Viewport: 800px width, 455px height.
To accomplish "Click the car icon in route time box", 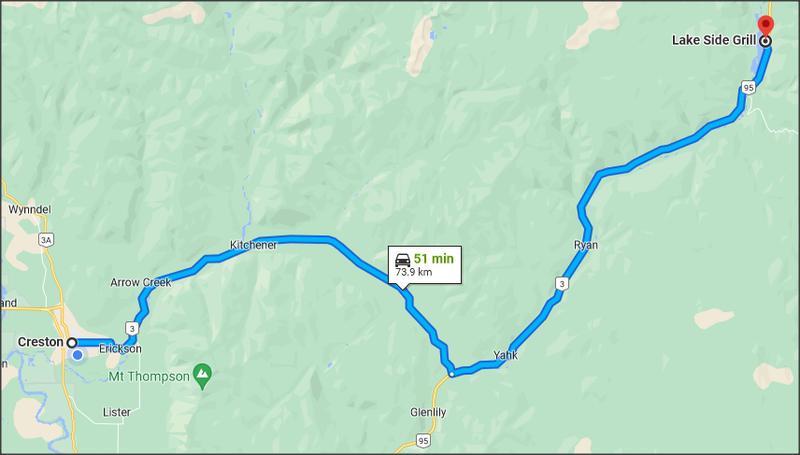I will (x=402, y=259).
